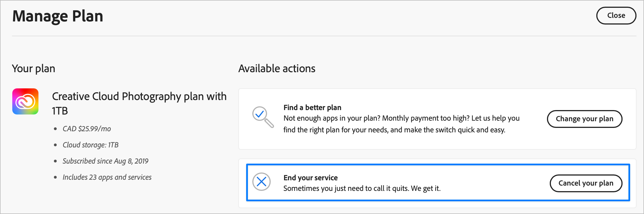
Task: Close the Manage Plan dialog
Action: 616,16
